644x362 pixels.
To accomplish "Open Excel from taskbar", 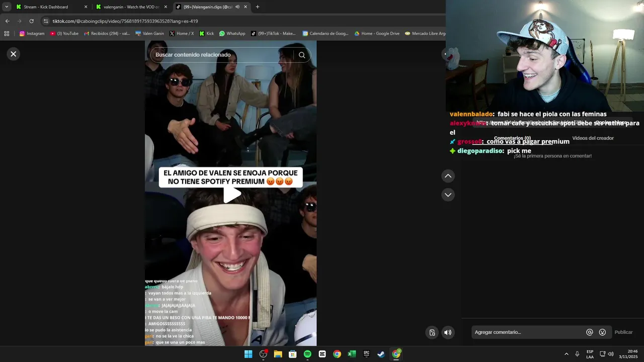I will pos(352,354).
